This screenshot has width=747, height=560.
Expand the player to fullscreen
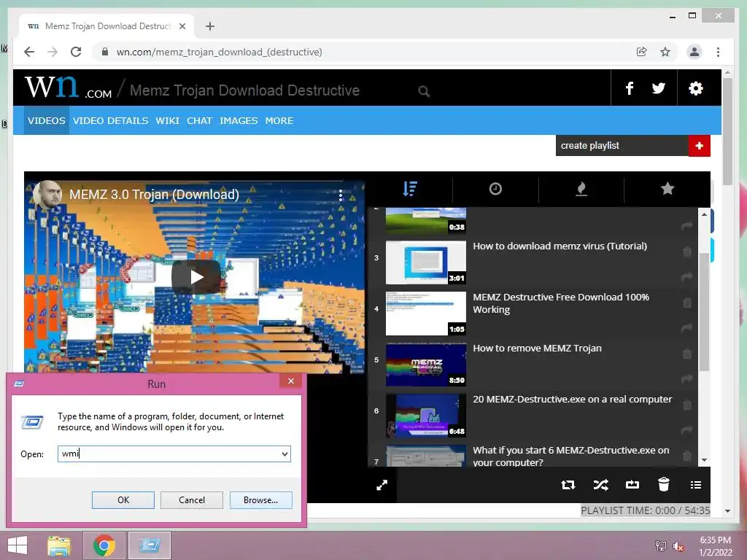[x=382, y=485]
